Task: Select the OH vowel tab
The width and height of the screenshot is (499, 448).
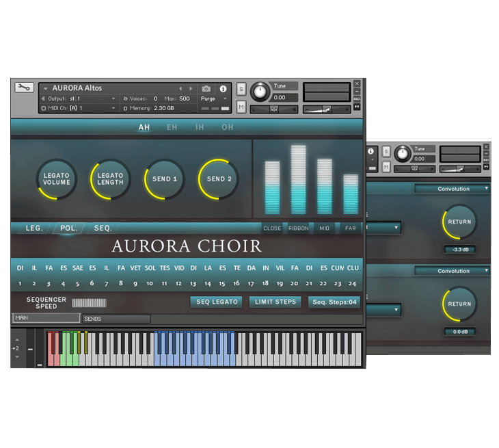Action: [228, 127]
